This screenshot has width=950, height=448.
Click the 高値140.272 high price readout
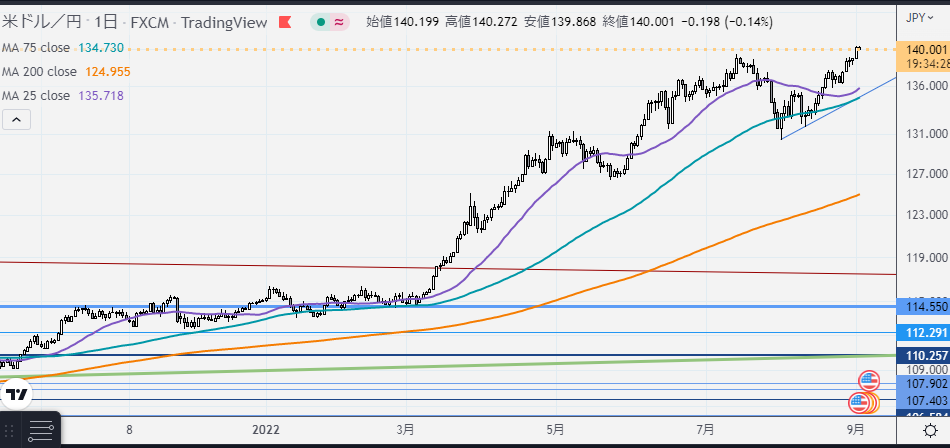[x=481, y=22]
